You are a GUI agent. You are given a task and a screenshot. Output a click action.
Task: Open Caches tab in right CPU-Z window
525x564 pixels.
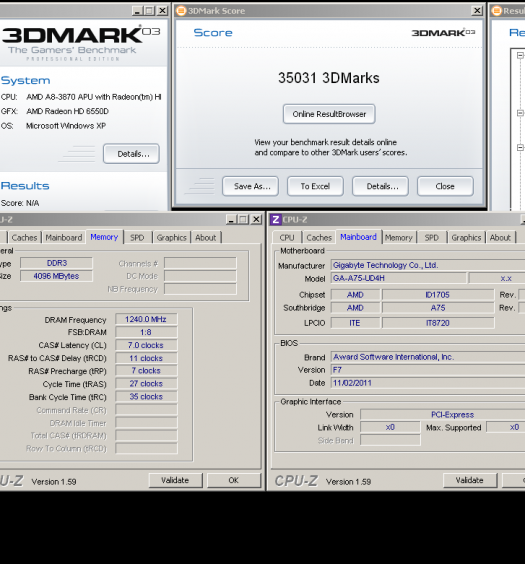[319, 237]
